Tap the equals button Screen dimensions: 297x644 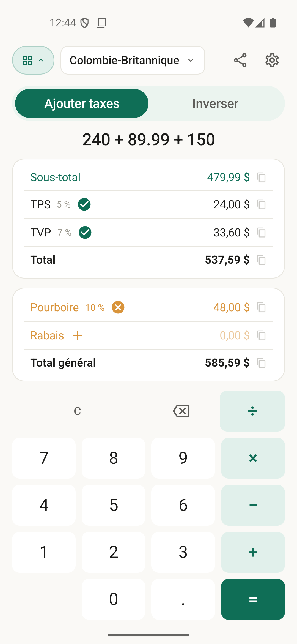[253, 599]
